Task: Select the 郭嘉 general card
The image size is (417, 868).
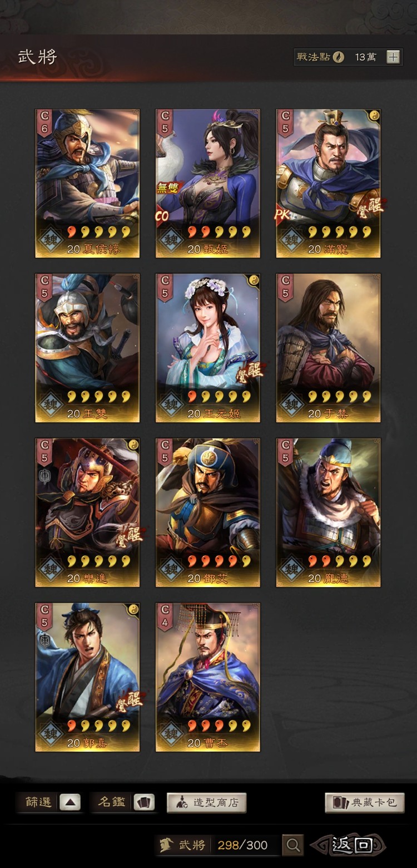Action: (87, 677)
